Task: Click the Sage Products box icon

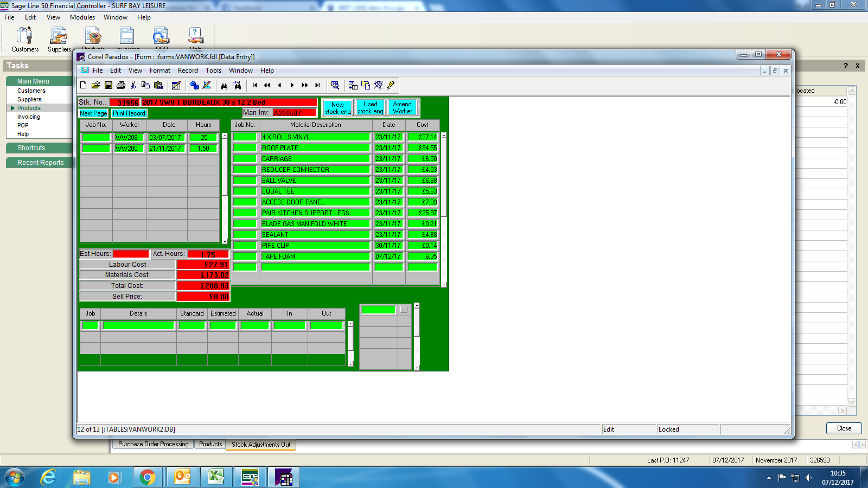Action: [93, 37]
